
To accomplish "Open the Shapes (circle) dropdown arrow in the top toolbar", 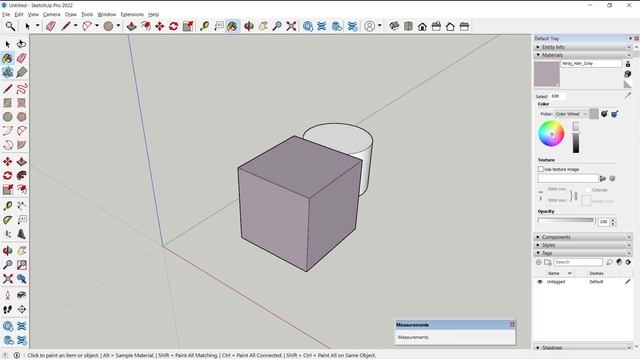I will (x=118, y=26).
